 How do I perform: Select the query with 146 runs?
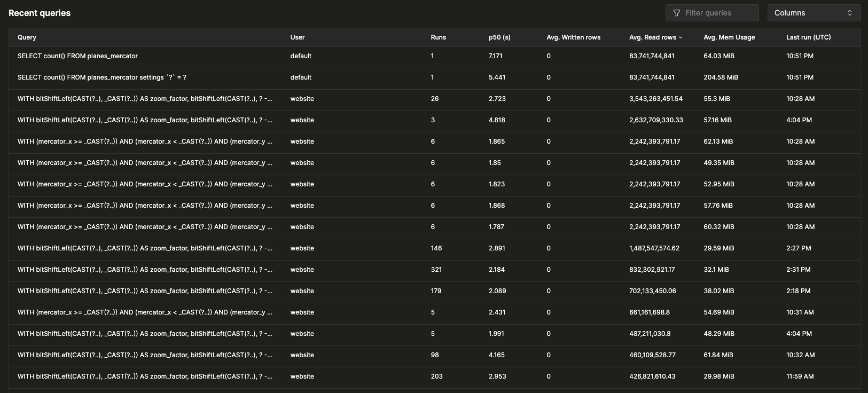click(145, 248)
